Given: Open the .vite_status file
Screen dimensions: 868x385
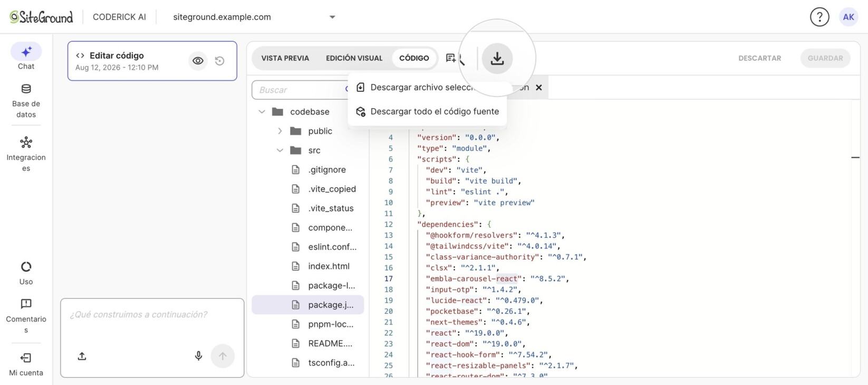Looking at the screenshot, I should coord(307,208).
